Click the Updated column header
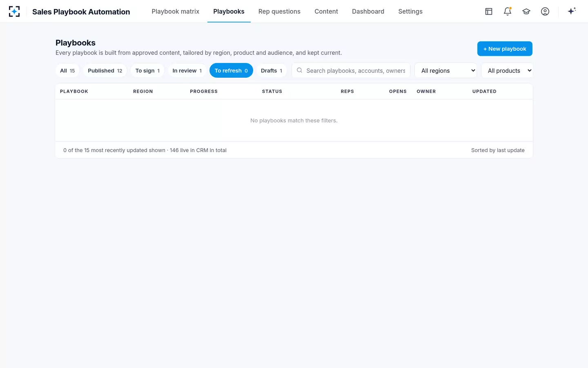 pos(484,92)
